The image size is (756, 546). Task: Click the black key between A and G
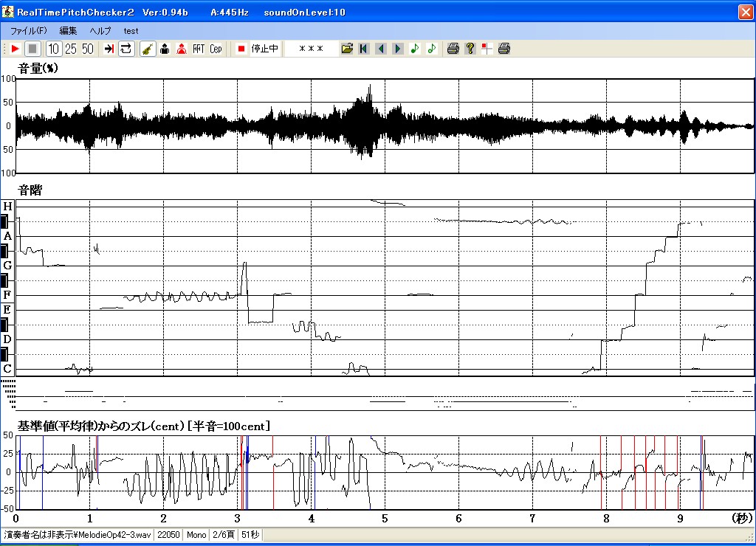[4, 251]
